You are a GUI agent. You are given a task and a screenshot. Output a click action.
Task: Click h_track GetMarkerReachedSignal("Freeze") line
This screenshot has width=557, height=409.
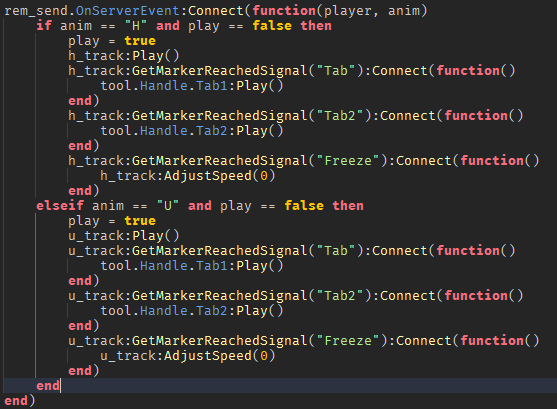[x=304, y=161]
